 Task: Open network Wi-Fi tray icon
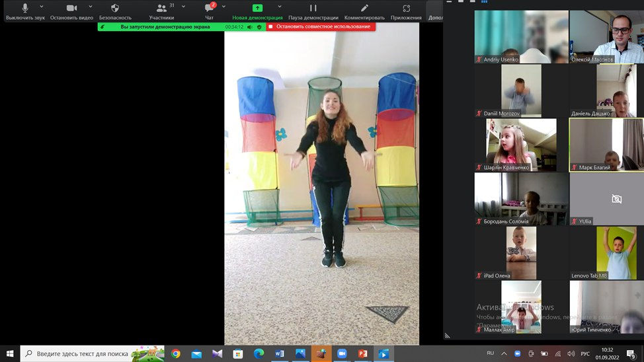tap(558, 353)
